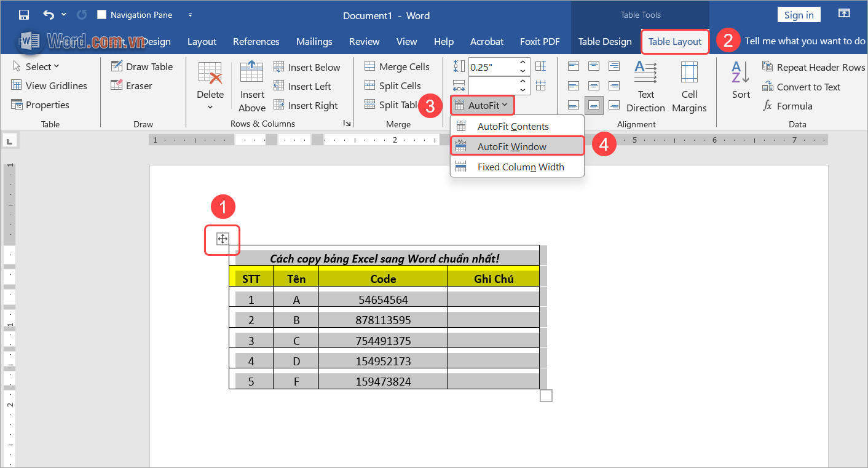Switch to the Table Design tab
Image resolution: width=868 pixels, height=468 pixels.
click(x=605, y=41)
